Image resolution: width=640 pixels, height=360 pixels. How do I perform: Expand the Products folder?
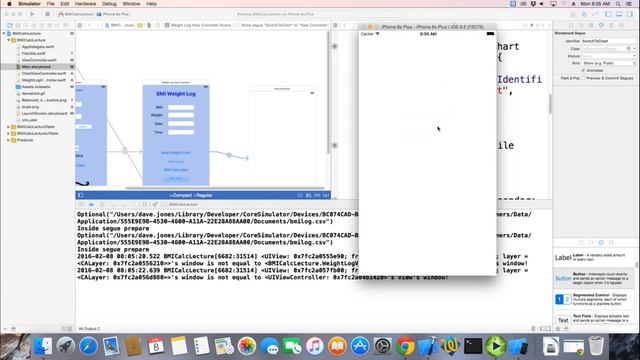[x=9, y=140]
